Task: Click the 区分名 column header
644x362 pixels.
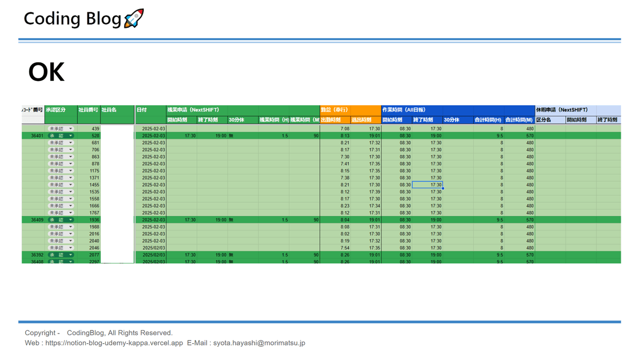Action: click(544, 120)
